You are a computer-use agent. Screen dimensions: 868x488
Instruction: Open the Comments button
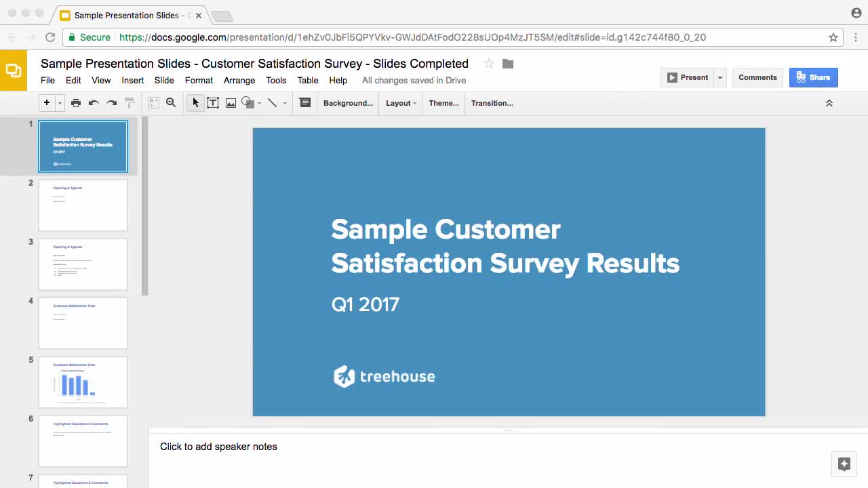[x=757, y=77]
